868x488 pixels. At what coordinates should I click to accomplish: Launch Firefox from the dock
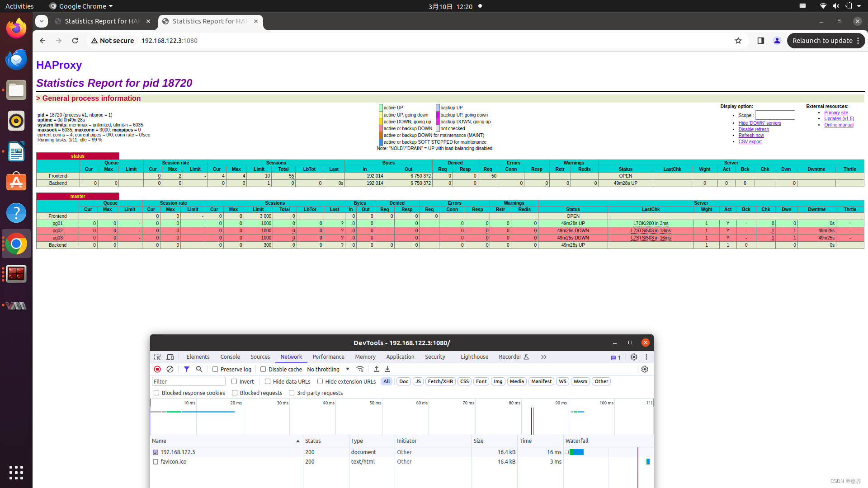(x=16, y=28)
